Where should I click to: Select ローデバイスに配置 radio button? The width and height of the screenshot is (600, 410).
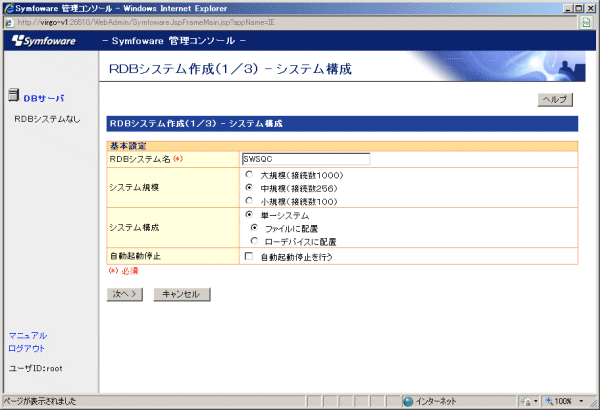[254, 241]
